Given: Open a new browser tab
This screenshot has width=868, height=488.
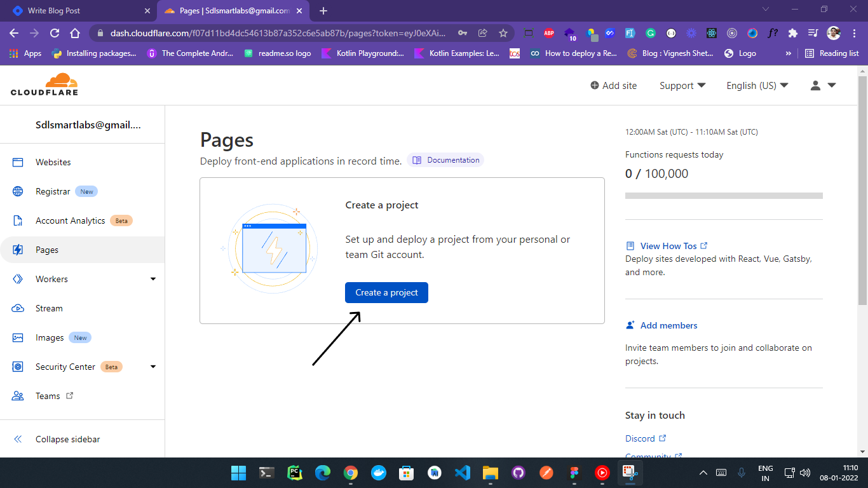Looking at the screenshot, I should [323, 11].
